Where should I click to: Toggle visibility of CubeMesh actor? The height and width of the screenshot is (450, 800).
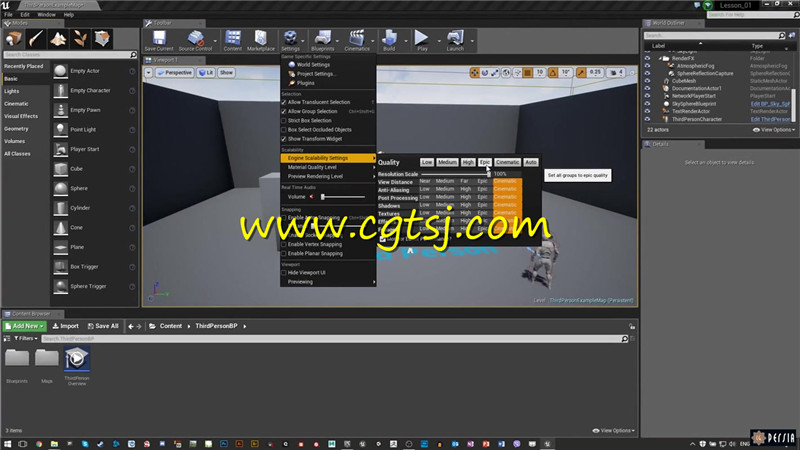click(647, 81)
